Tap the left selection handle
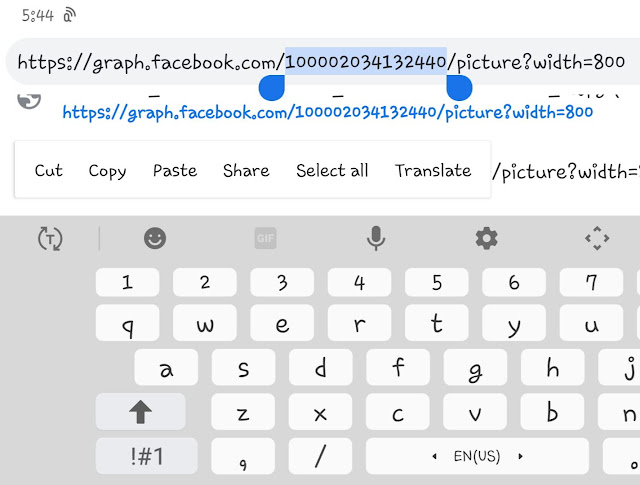This screenshot has height=485, width=640. click(271, 88)
